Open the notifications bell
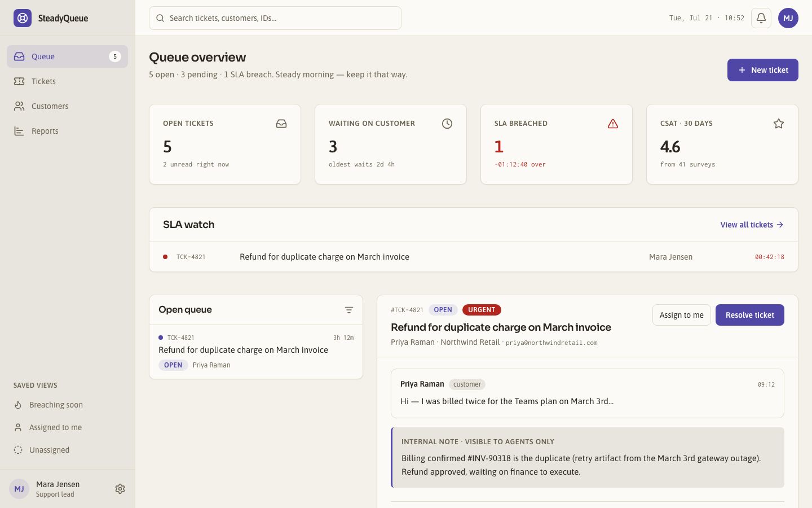Screen dimensions: 812x508 (761, 18)
